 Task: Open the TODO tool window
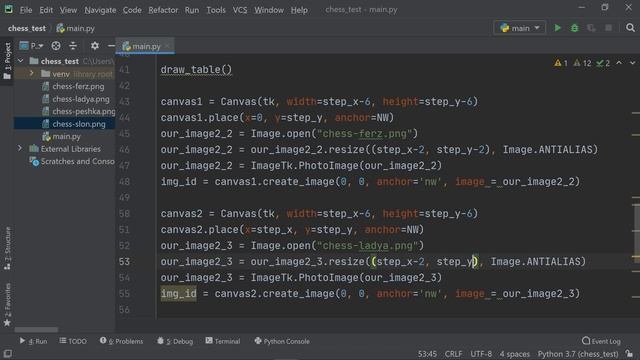coord(73,341)
